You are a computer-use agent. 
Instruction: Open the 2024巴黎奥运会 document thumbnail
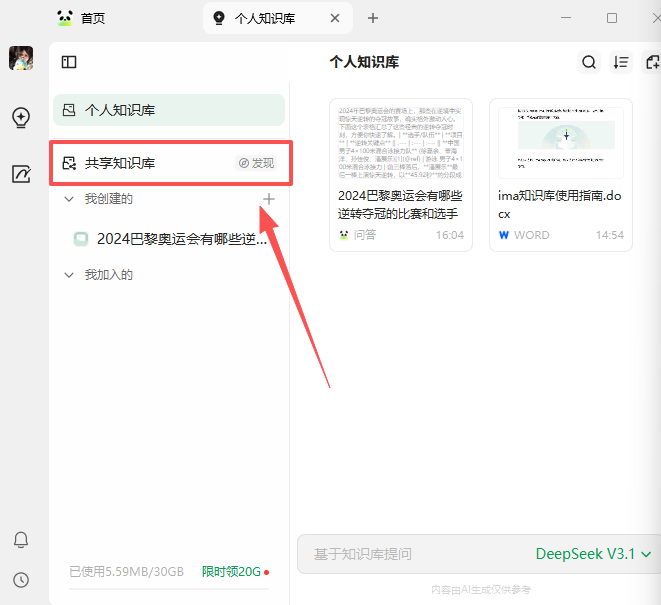[400, 139]
